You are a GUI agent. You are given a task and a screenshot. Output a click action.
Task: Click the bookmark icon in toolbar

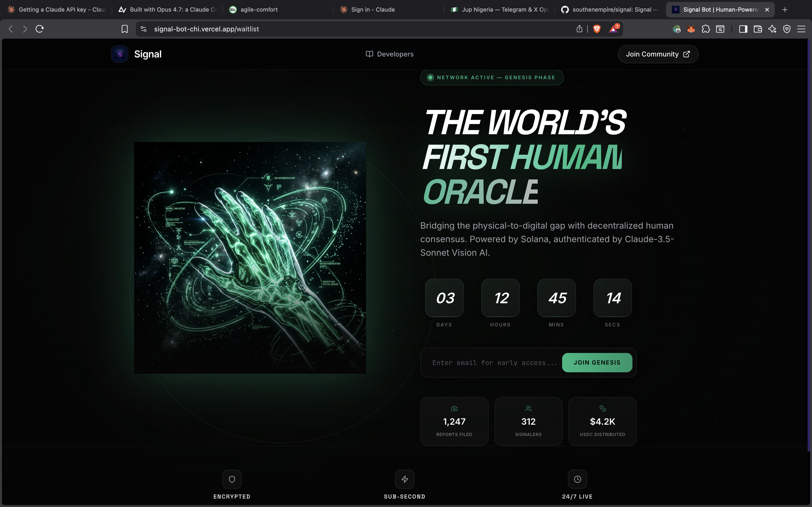click(124, 29)
